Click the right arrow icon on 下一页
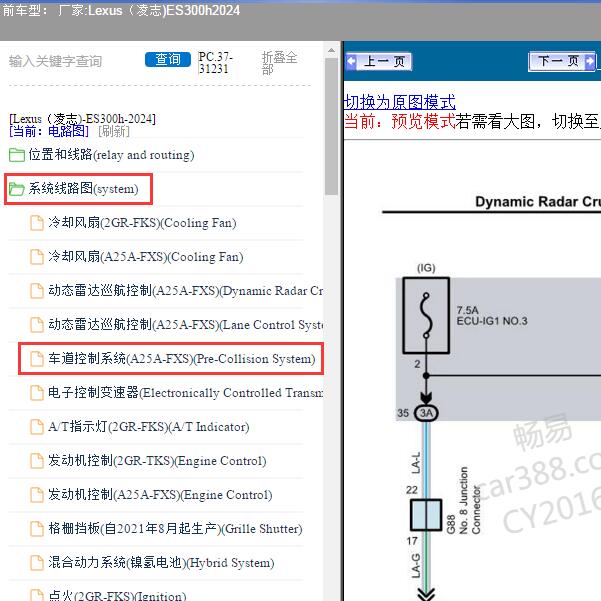This screenshot has height=601, width=601. coord(590,61)
